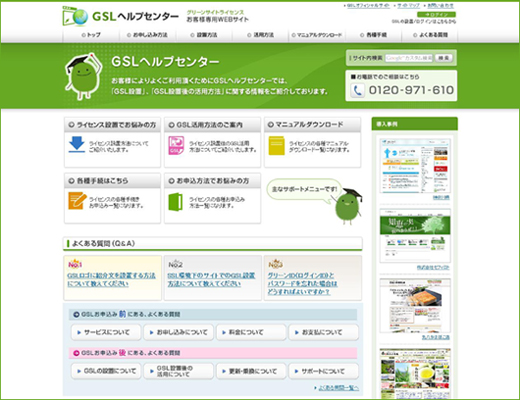Open the お申し込み方法 navigation tab
Screen dimensions: 520x400
coord(148,35)
